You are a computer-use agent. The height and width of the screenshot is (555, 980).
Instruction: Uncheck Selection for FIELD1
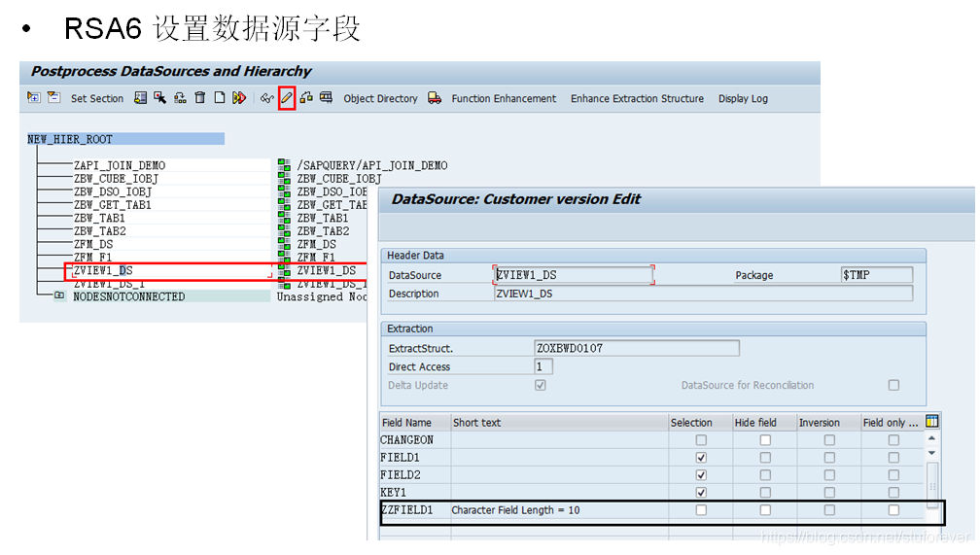(701, 458)
